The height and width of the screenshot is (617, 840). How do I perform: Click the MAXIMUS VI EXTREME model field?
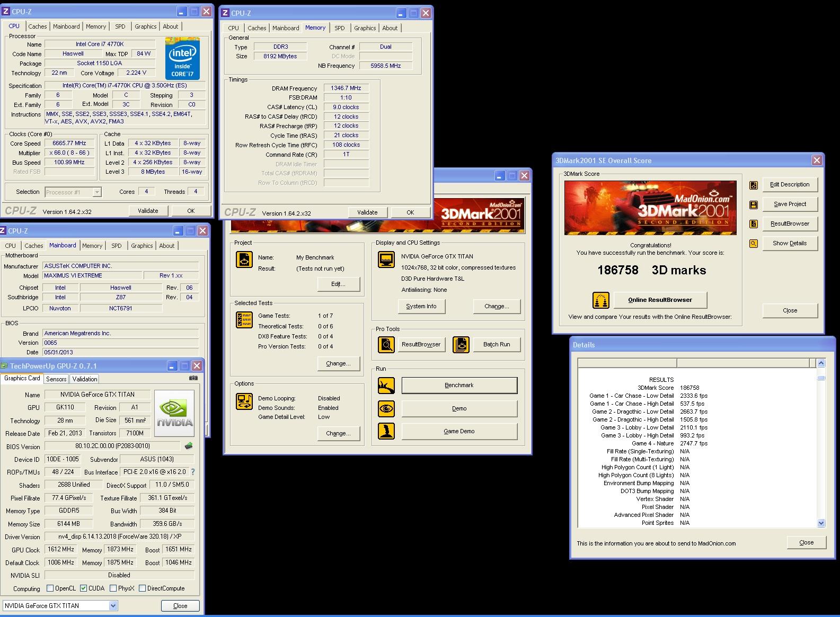[x=93, y=276]
